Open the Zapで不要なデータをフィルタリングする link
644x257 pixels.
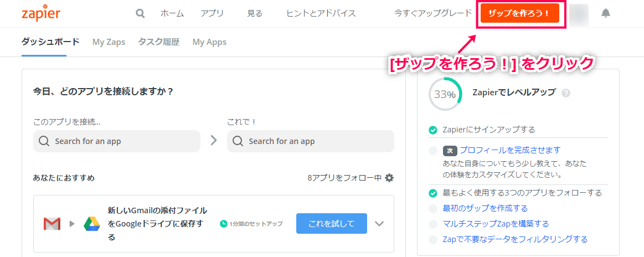coord(515,239)
